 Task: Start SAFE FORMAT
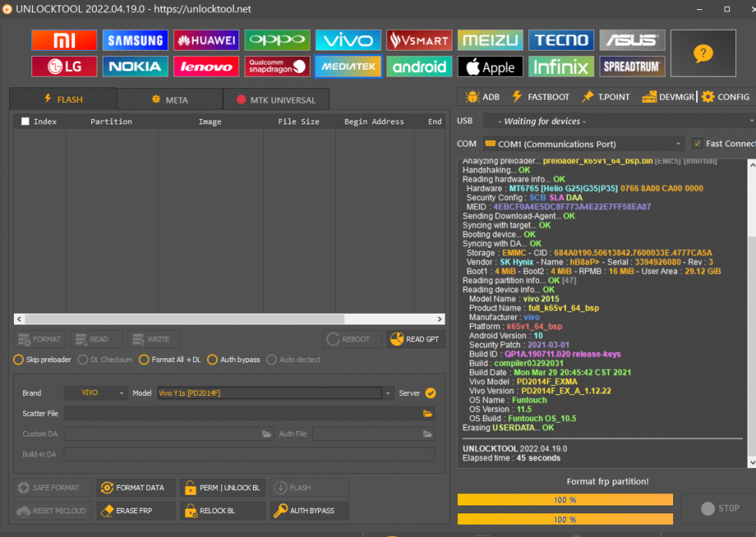(53, 488)
